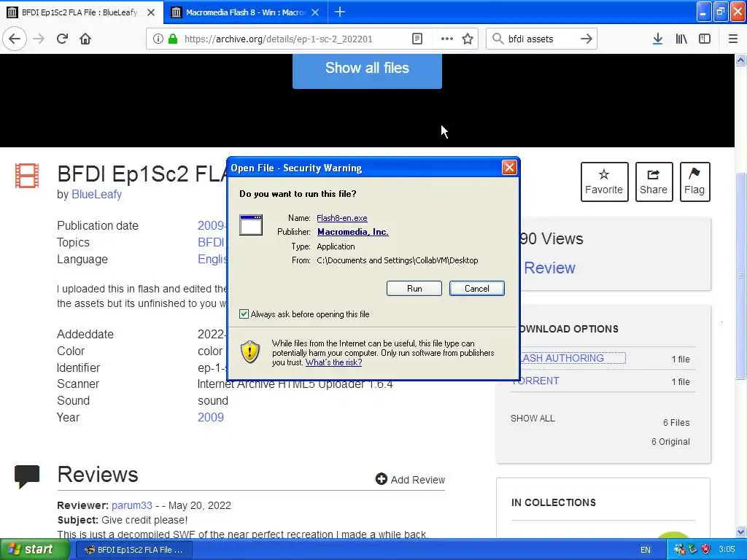Click the browser forward arrow
Viewport: 747px width, 560px height.
pos(39,39)
